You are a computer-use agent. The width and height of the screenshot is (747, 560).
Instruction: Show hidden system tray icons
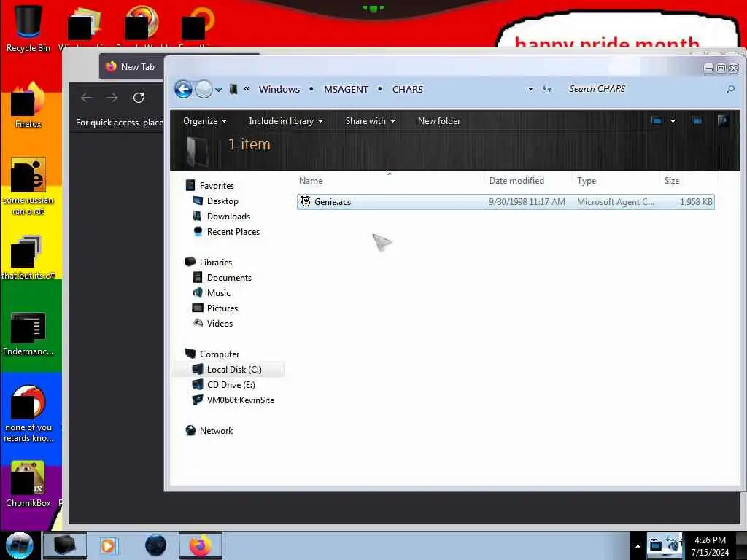(x=638, y=546)
